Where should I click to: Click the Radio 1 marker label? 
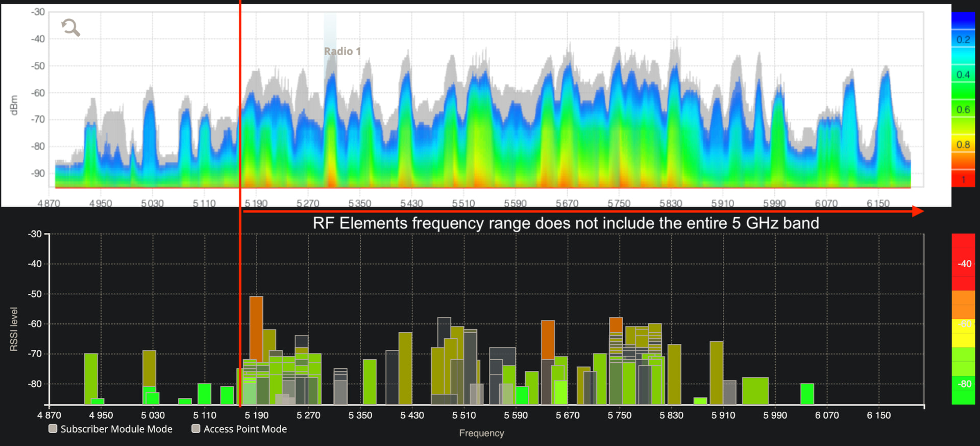(x=342, y=51)
